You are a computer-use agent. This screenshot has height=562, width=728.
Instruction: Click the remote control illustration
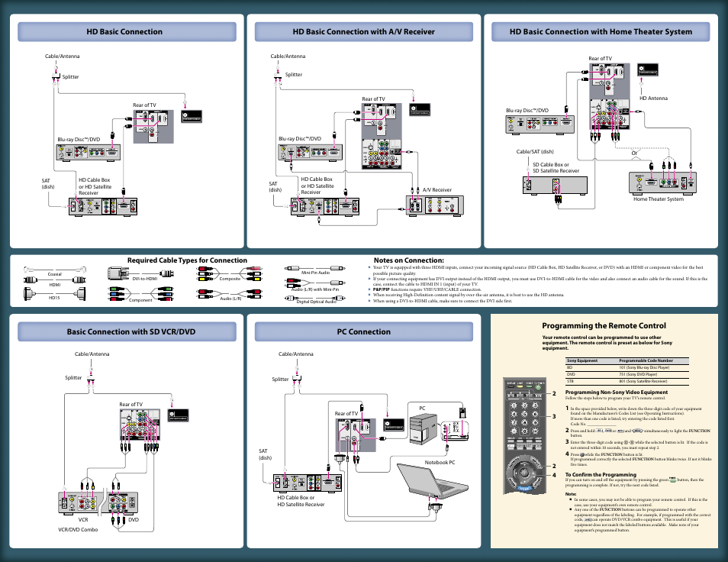pyautogui.click(x=523, y=436)
